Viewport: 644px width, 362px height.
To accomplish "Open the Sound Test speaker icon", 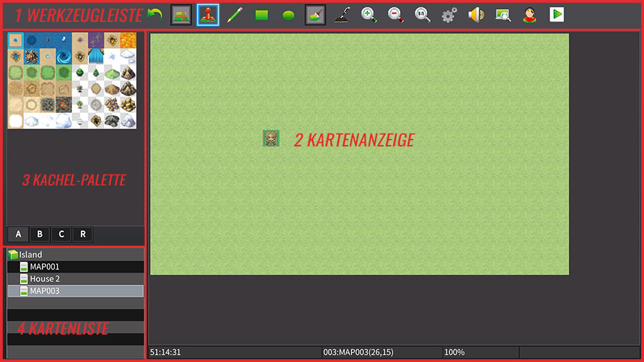I will 475,14.
